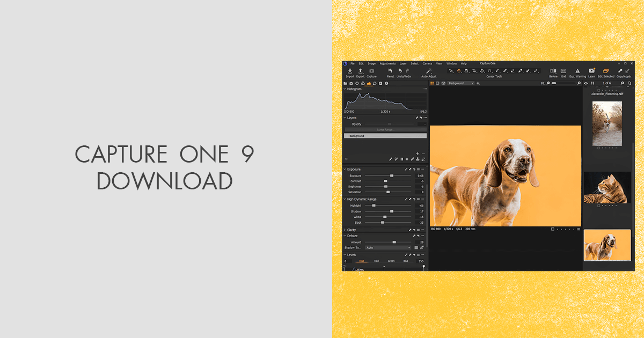Viewport: 644px width, 338px height.
Task: Click the Luma Range button
Action: (385, 128)
